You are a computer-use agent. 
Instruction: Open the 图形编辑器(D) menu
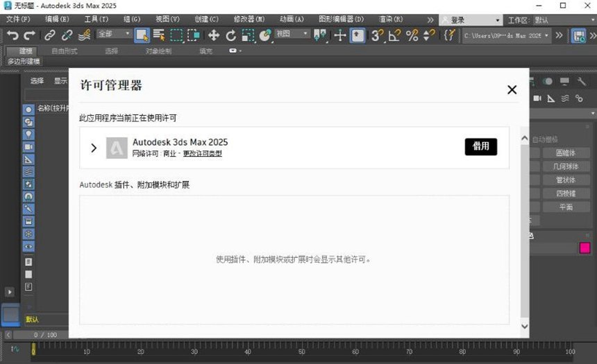[341, 19]
